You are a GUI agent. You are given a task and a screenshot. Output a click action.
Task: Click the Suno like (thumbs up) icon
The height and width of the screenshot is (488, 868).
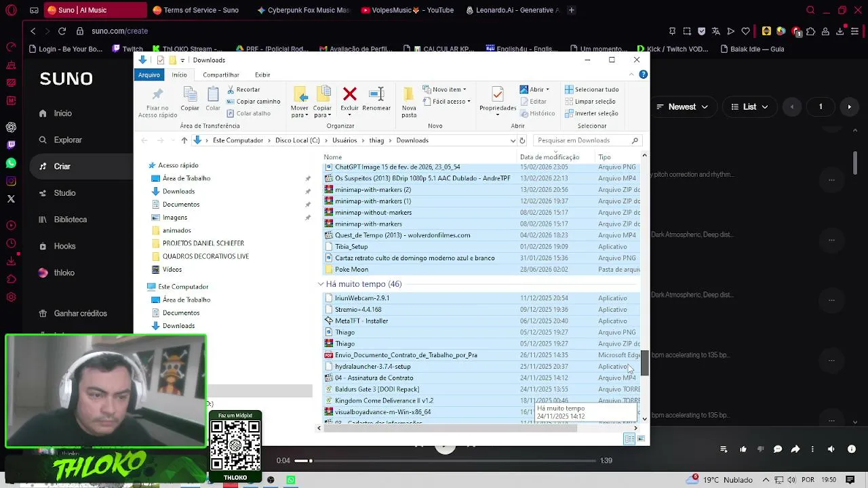coord(743,449)
